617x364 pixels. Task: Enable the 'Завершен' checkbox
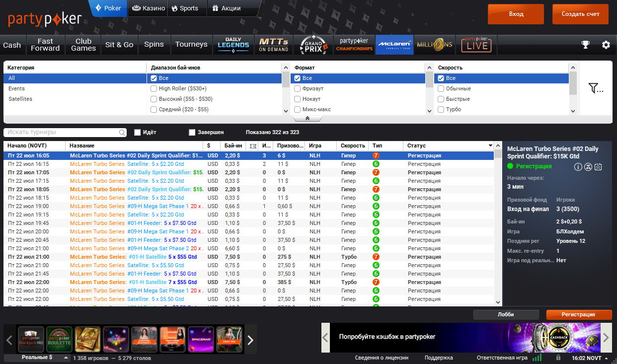192,133
